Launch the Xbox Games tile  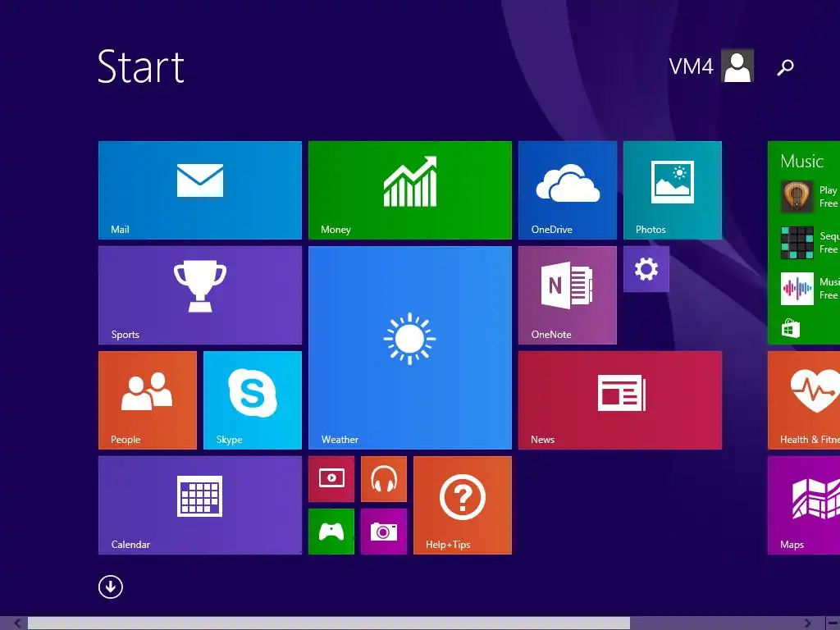pyautogui.click(x=331, y=532)
